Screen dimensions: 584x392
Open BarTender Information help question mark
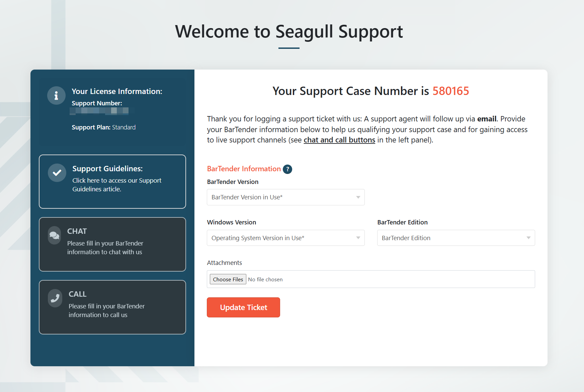287,169
